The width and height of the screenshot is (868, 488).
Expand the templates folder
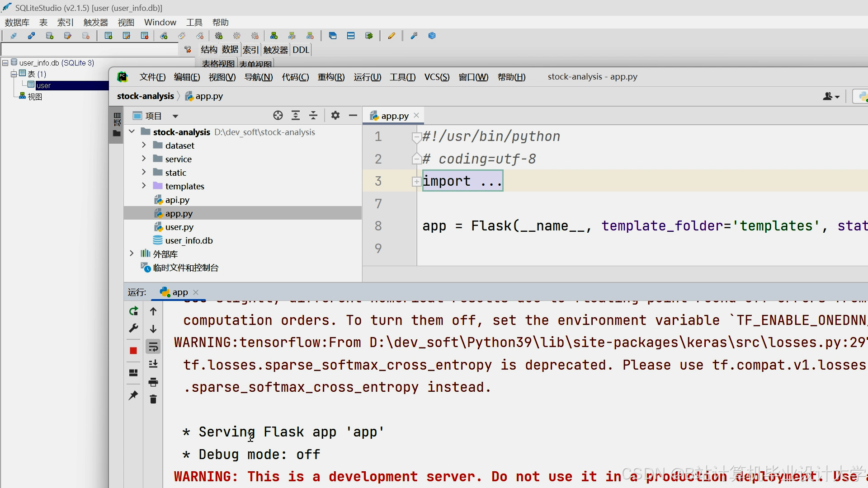click(144, 186)
